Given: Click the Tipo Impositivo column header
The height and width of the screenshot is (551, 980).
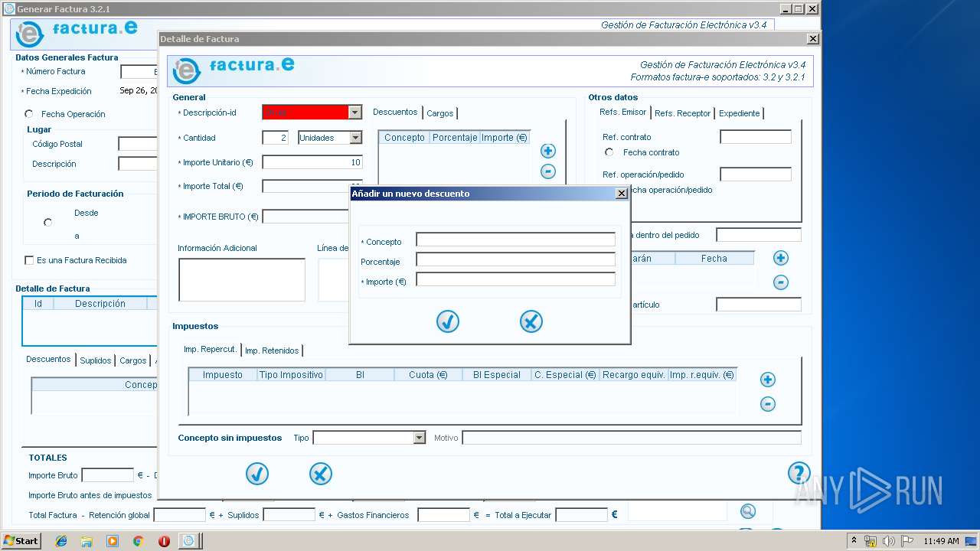Looking at the screenshot, I should click(x=291, y=375).
